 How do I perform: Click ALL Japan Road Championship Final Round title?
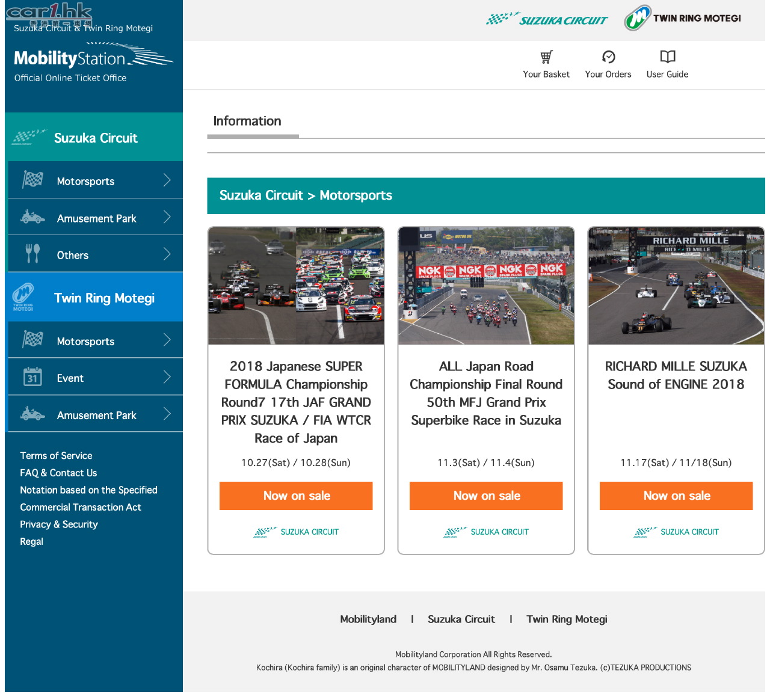click(x=486, y=393)
